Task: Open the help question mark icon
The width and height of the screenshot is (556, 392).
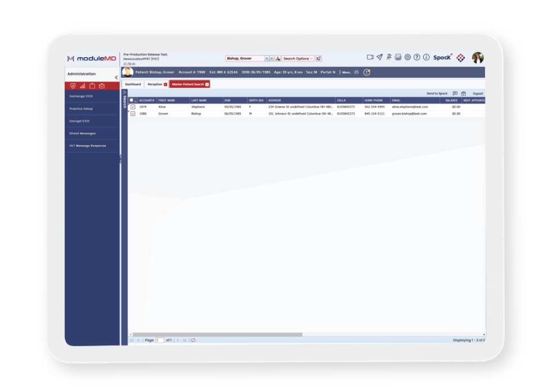Action: click(417, 57)
